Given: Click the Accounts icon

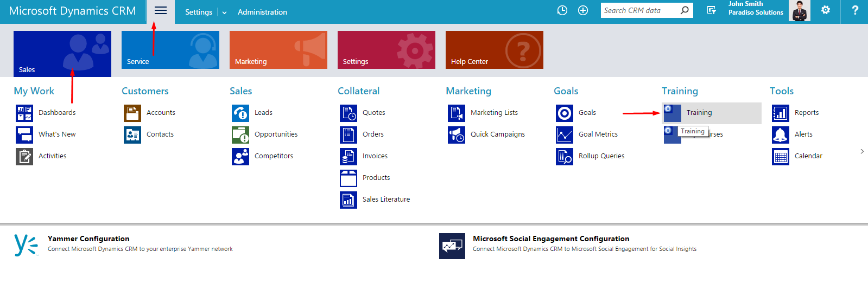Looking at the screenshot, I should (132, 113).
